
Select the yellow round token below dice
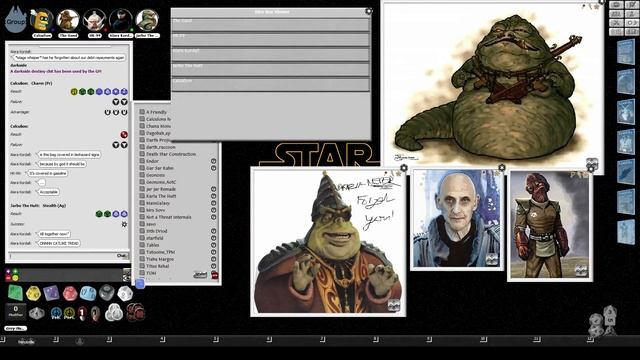69,313
